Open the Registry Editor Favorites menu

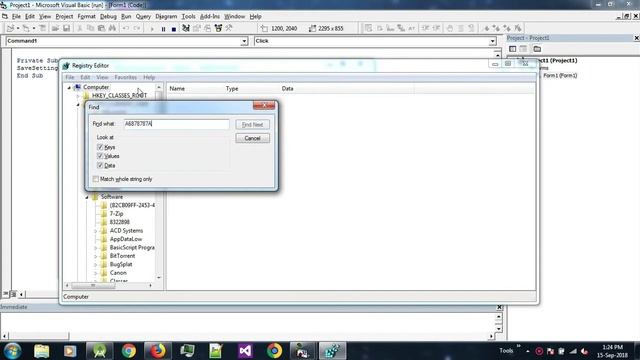coord(125,78)
